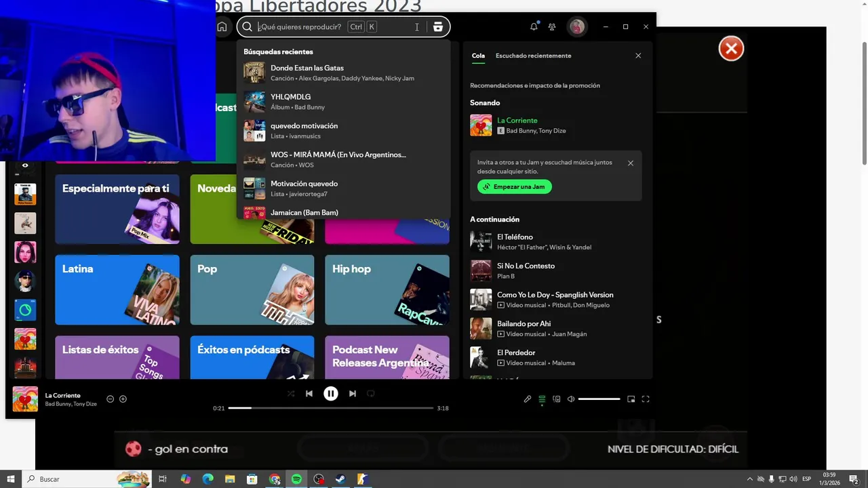Click La Corriente cover art in player bar
The image size is (868, 488).
25,399
